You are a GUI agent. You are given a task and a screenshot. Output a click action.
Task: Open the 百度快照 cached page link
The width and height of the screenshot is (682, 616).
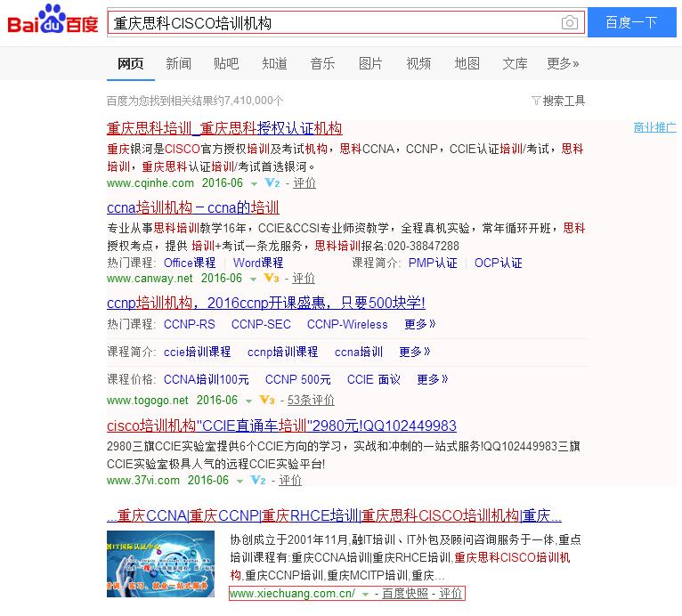[405, 594]
